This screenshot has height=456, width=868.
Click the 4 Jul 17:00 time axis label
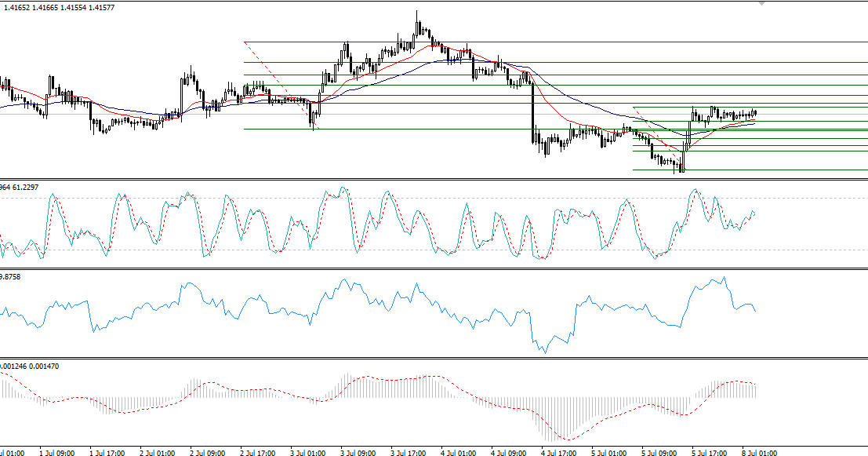(559, 453)
